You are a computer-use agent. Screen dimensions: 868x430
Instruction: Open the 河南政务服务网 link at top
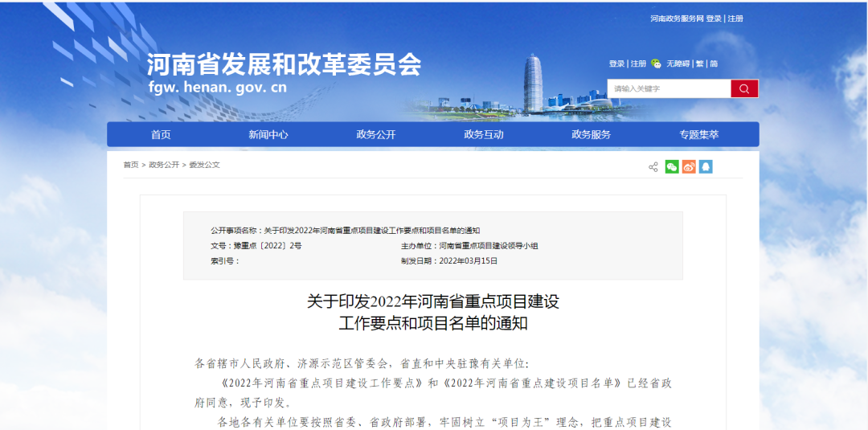click(x=677, y=18)
